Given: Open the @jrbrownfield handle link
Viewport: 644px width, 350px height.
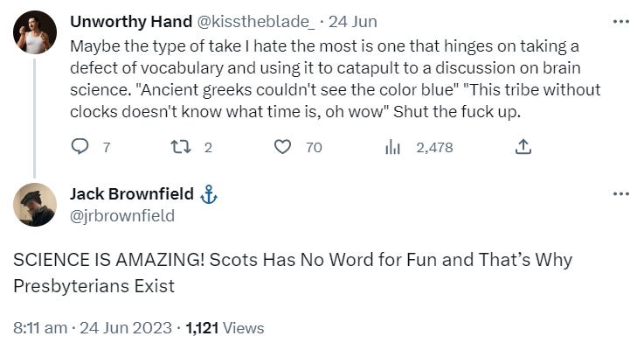Looking at the screenshot, I should coord(122,216).
